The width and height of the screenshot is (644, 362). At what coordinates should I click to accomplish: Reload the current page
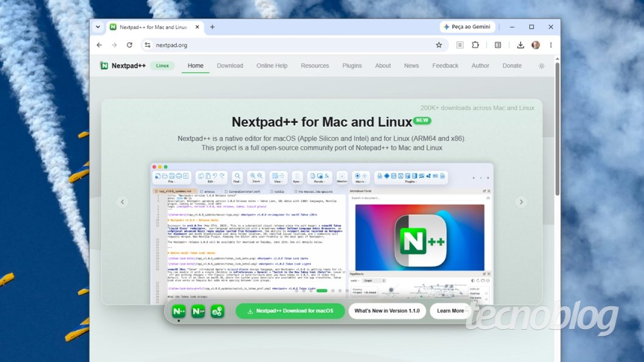tap(129, 45)
